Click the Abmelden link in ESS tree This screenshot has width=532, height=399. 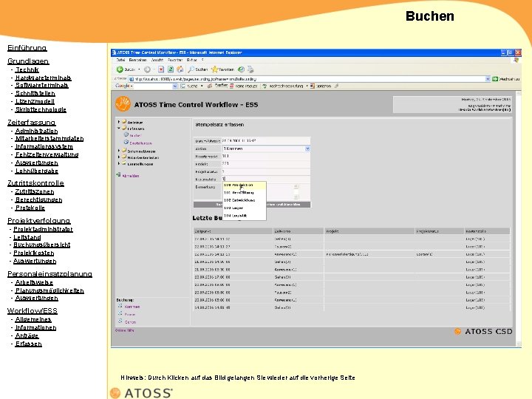[x=131, y=176]
